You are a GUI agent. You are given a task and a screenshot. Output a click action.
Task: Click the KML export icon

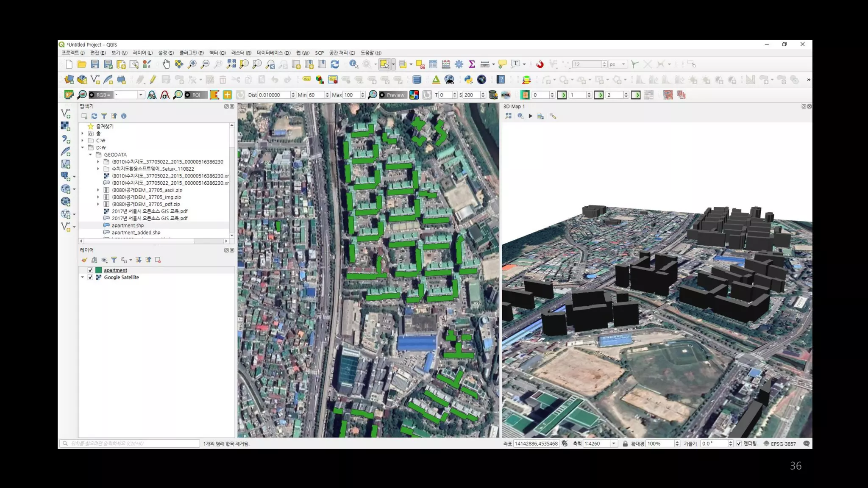[506, 95]
